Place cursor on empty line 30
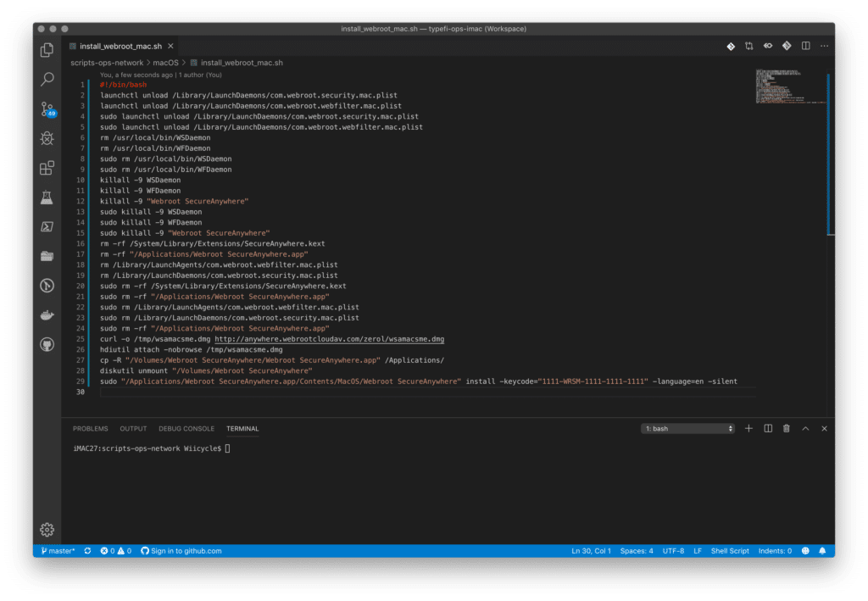The width and height of the screenshot is (868, 601). point(427,392)
